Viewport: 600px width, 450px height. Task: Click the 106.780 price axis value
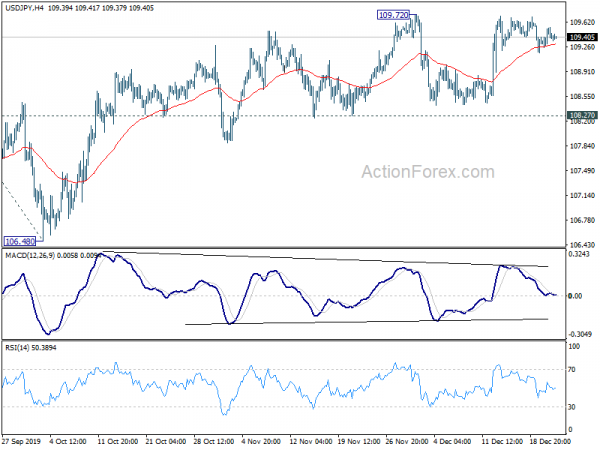(583, 220)
